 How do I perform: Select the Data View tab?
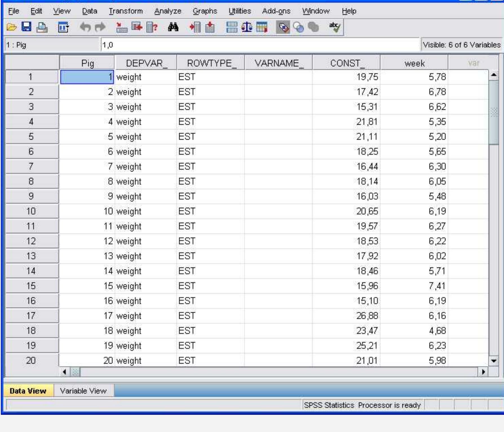[28, 391]
